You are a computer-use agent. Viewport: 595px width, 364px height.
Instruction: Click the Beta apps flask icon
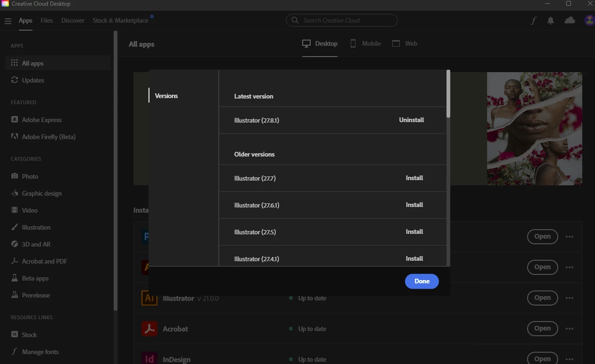15,278
